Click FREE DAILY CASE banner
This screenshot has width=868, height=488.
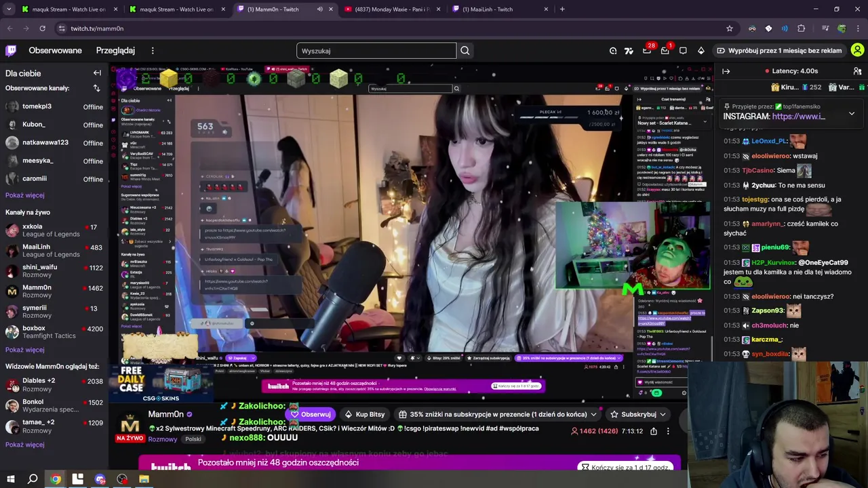tap(161, 384)
